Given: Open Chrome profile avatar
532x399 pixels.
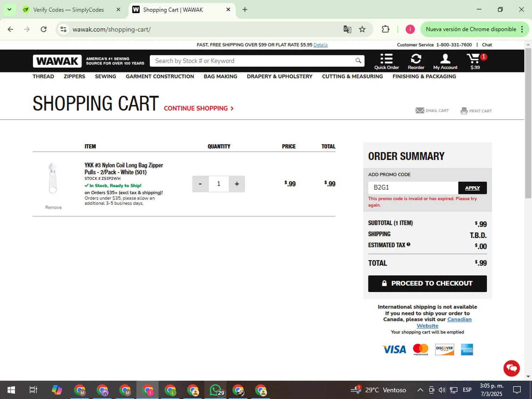Looking at the screenshot, I should click(410, 29).
